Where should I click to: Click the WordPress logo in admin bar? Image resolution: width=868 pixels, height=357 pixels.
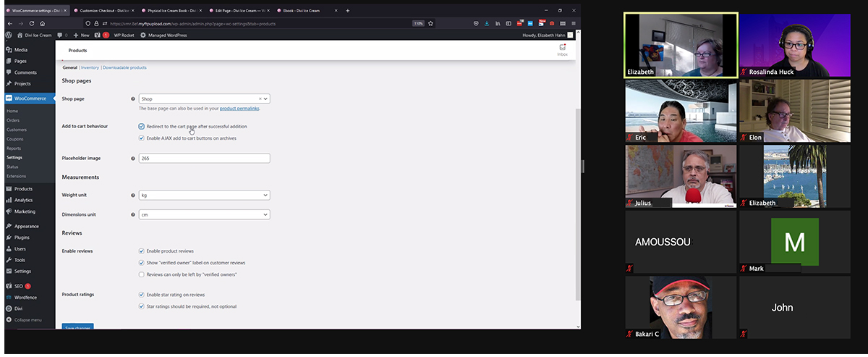point(9,35)
